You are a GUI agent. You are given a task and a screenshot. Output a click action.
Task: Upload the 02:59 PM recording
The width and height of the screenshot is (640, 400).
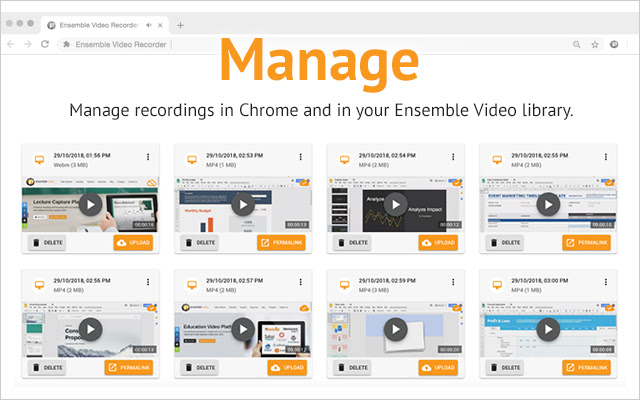pyautogui.click(x=438, y=368)
